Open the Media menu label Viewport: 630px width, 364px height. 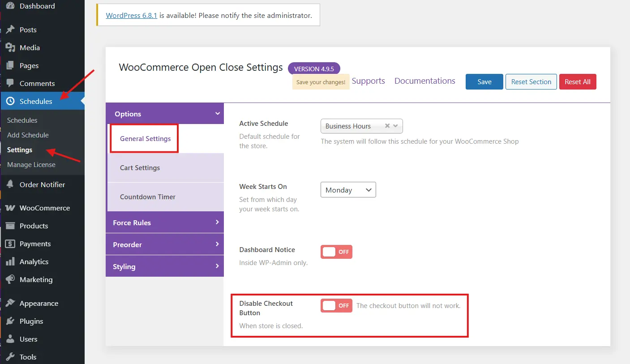click(30, 48)
